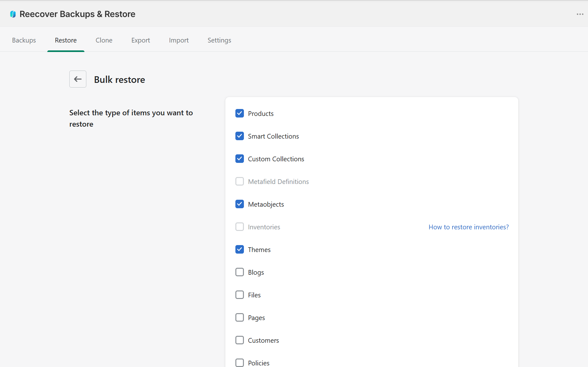Click the Reecover app logo icon

point(13,14)
